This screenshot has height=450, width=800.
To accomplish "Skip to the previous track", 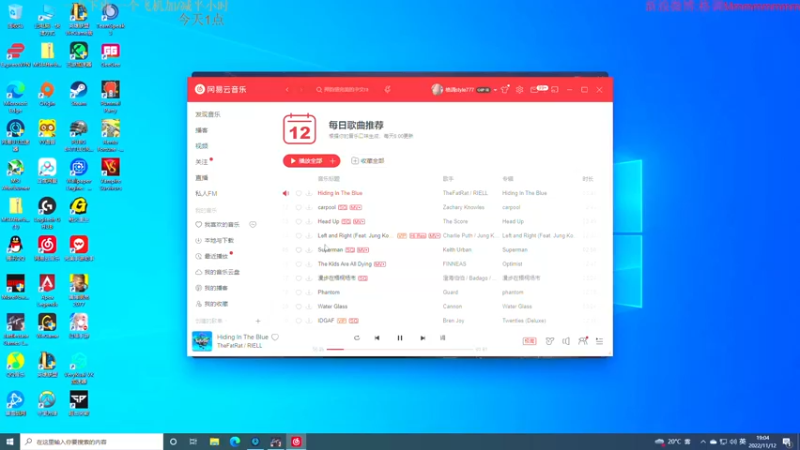I will (377, 338).
